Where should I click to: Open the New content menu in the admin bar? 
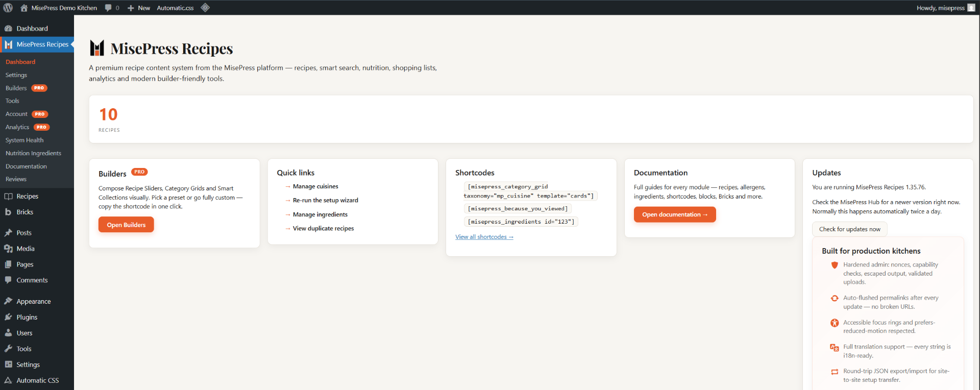pyautogui.click(x=139, y=8)
